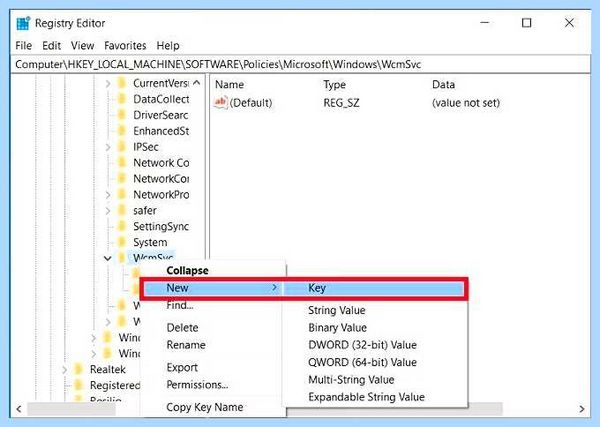Screen dimensions: 600x427
Task: Choose Expandable String Value
Action: [x=366, y=397]
